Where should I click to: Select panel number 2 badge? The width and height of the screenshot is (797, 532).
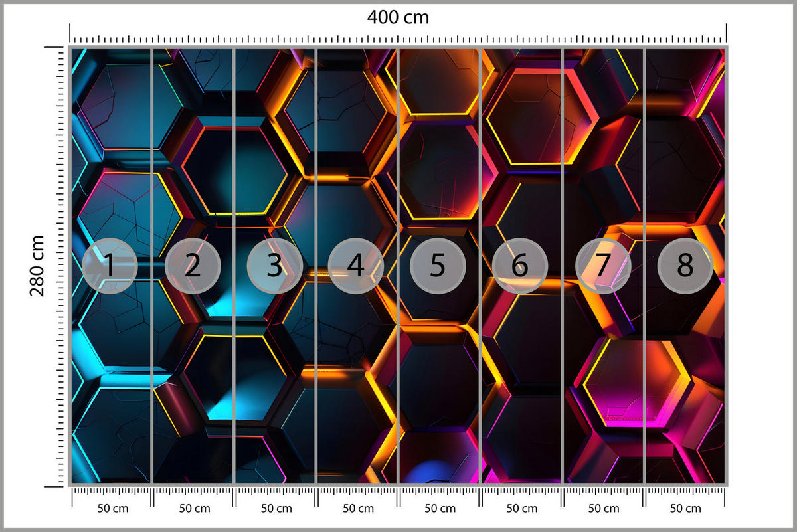tap(192, 266)
